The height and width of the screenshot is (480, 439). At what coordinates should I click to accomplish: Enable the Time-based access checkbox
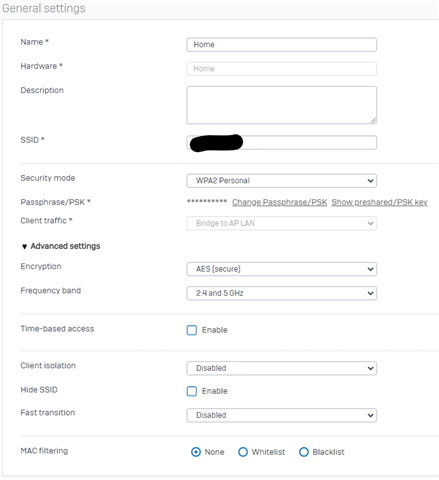tap(192, 330)
